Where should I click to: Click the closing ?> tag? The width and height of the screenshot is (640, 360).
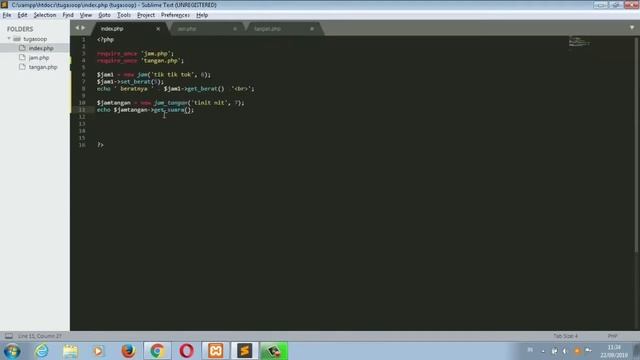tap(100, 145)
